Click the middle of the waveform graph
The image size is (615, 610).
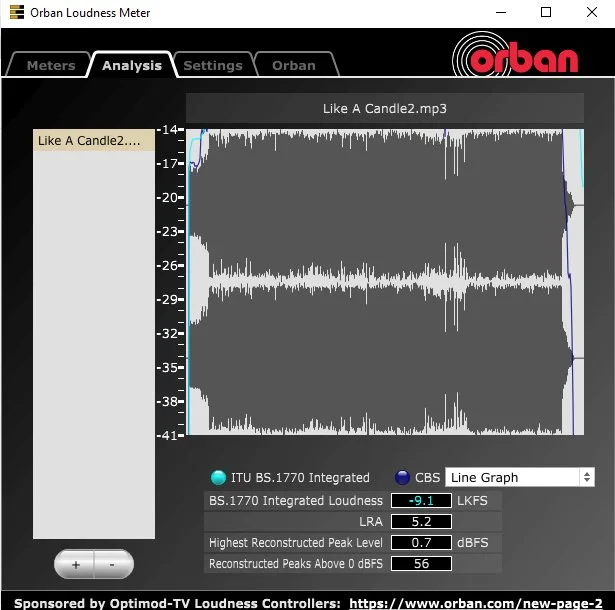385,282
